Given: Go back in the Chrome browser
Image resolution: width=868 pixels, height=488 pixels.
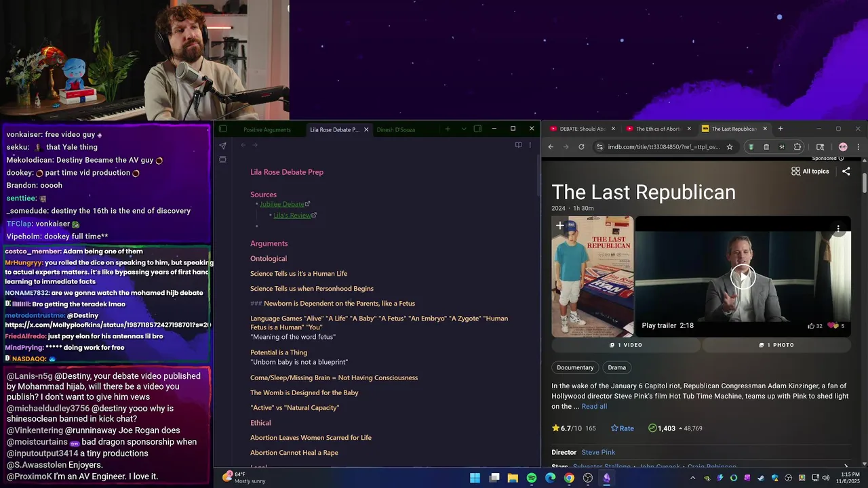Looking at the screenshot, I should (x=551, y=146).
